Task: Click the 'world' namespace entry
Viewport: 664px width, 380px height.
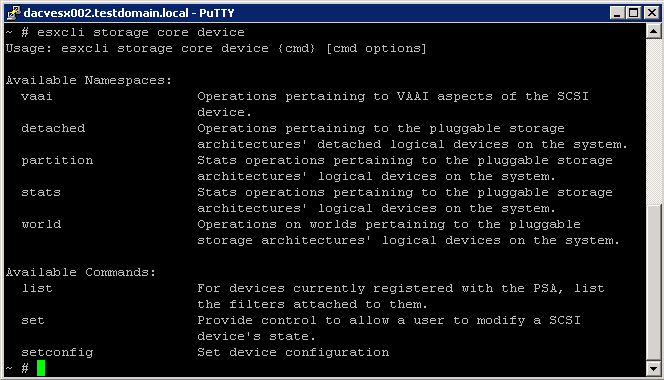Action: [x=41, y=225]
